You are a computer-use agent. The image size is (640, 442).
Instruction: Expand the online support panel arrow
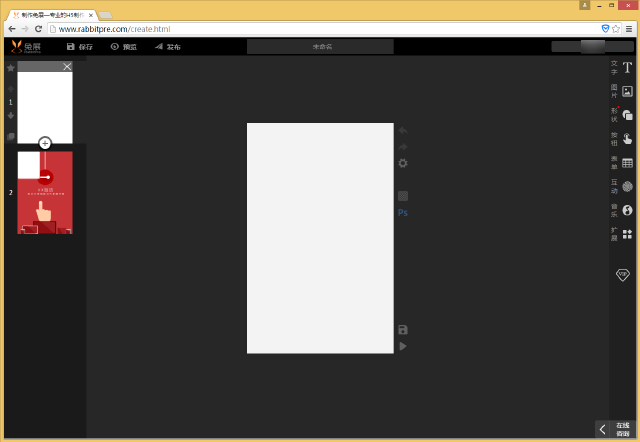pos(602,429)
